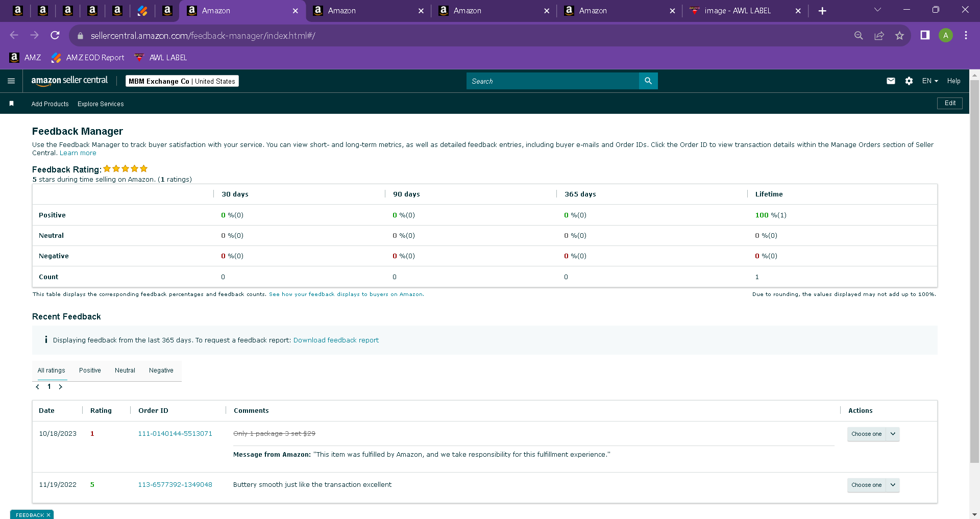
Task: Bookmark this page with the star icon
Action: (899, 35)
